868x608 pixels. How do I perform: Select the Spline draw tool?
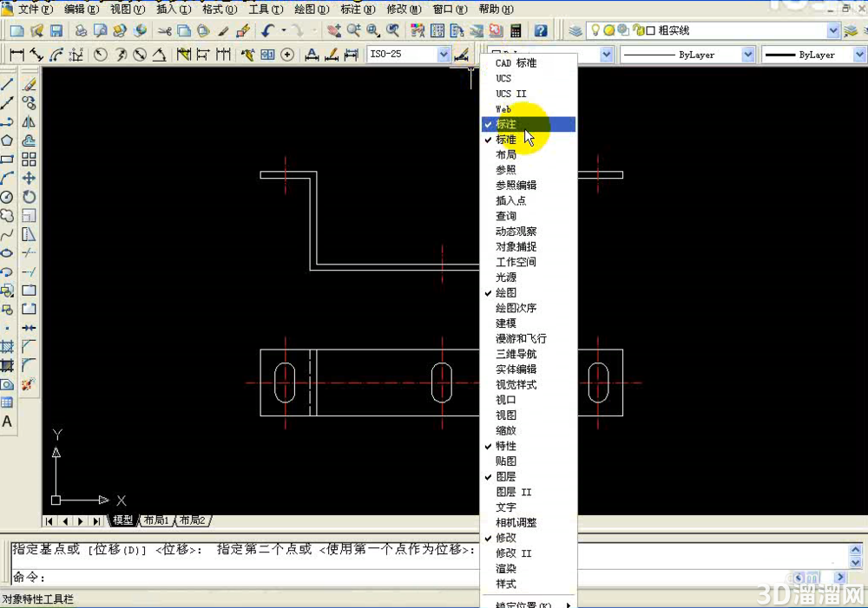[x=7, y=234]
